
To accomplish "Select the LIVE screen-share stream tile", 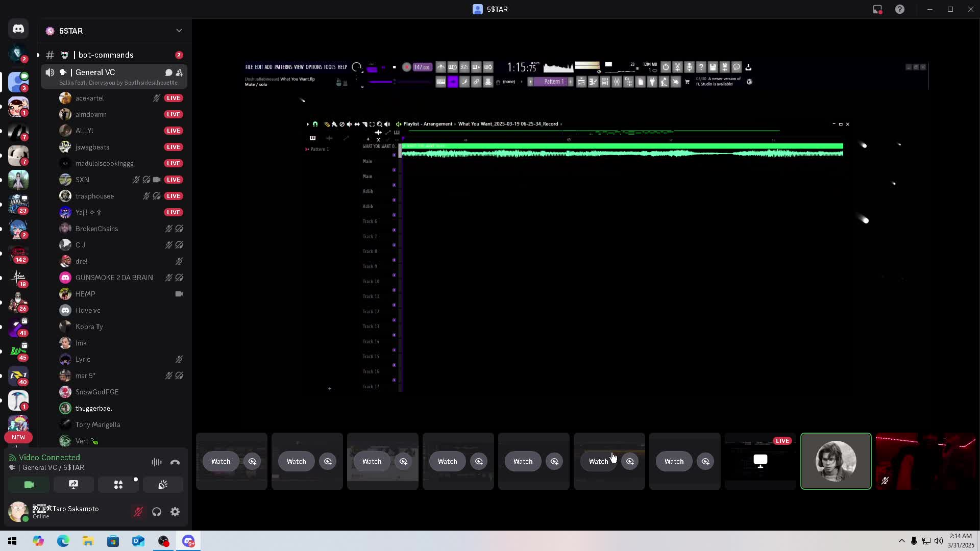I will pos(761,461).
